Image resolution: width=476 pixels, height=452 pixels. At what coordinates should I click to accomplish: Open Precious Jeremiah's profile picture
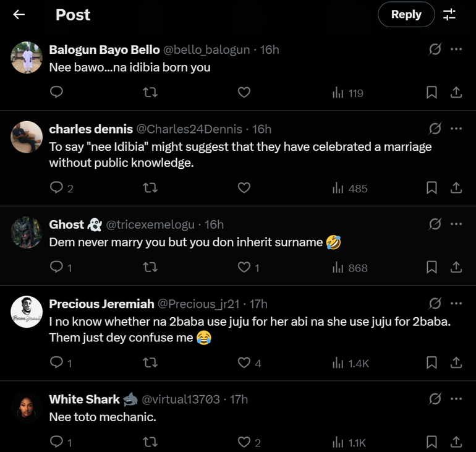[x=27, y=312]
